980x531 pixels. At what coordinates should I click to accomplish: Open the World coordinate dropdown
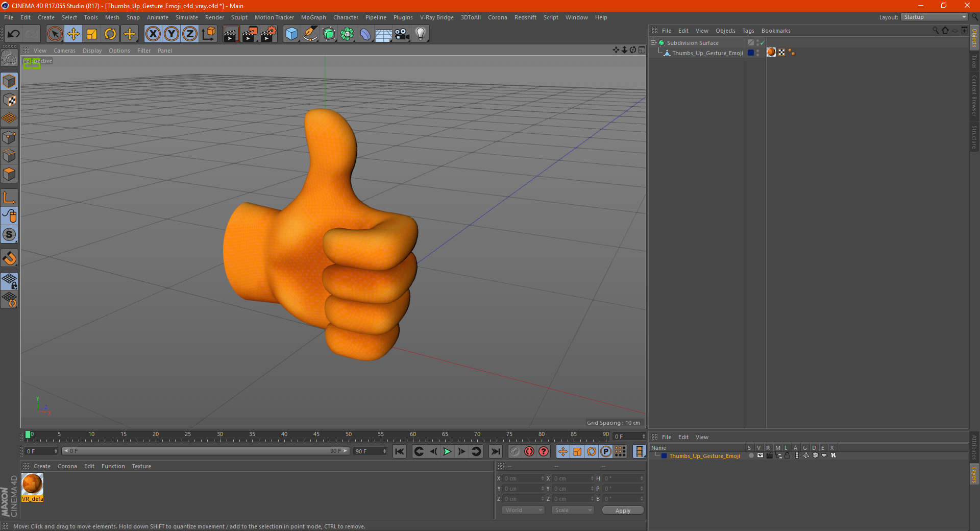click(523, 510)
